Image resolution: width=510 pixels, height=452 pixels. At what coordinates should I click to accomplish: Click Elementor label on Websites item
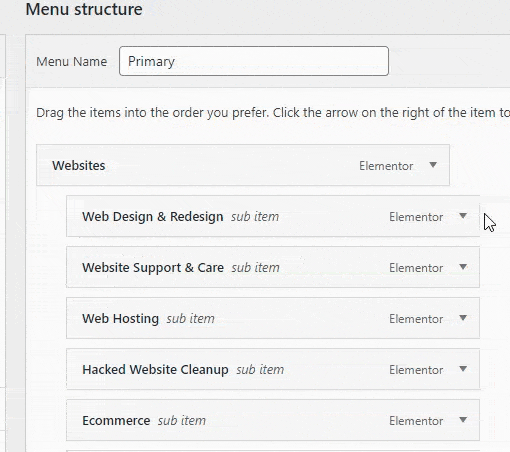386,166
